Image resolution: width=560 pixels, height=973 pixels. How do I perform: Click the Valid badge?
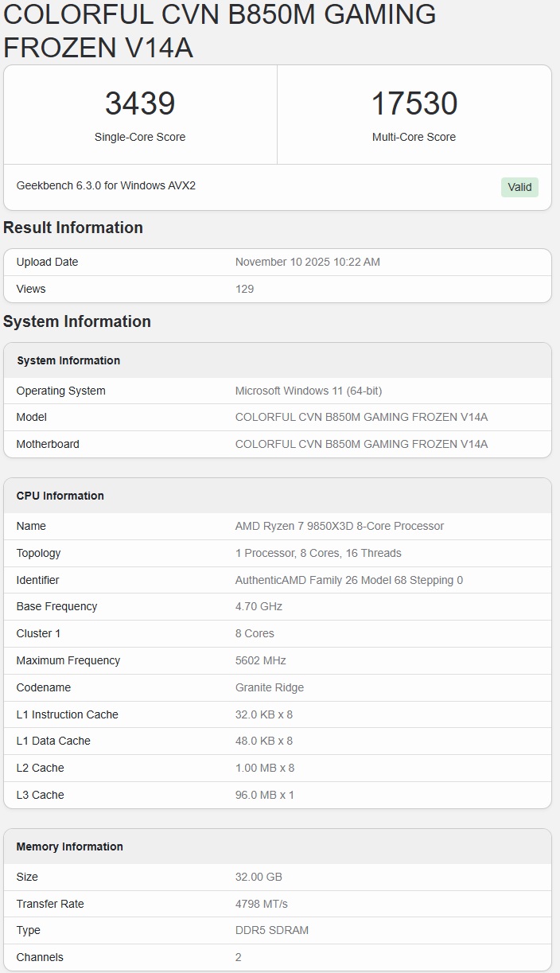tap(519, 187)
